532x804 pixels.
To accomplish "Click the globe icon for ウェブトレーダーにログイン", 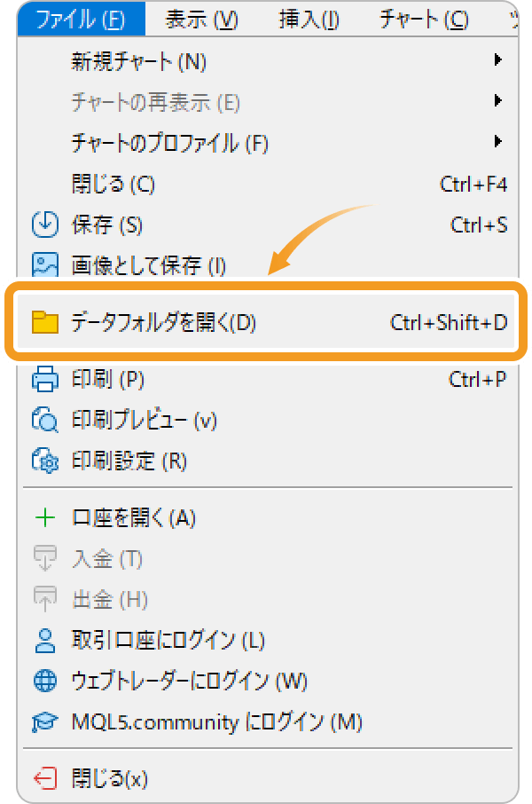I will [47, 682].
